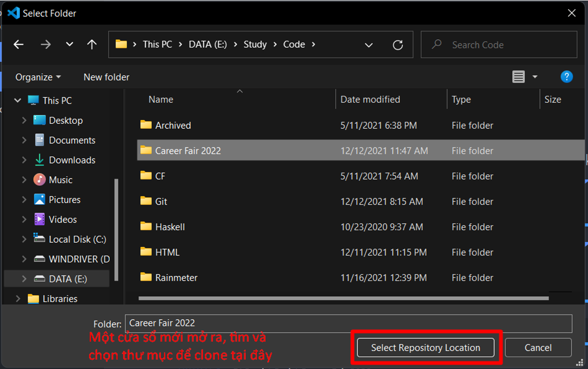Click the folder icon in address bar
The height and width of the screenshot is (369, 588).
click(x=121, y=44)
